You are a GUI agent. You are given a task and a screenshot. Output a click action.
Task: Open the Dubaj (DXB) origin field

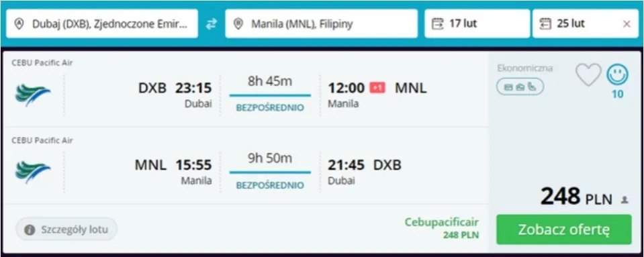coord(102,23)
